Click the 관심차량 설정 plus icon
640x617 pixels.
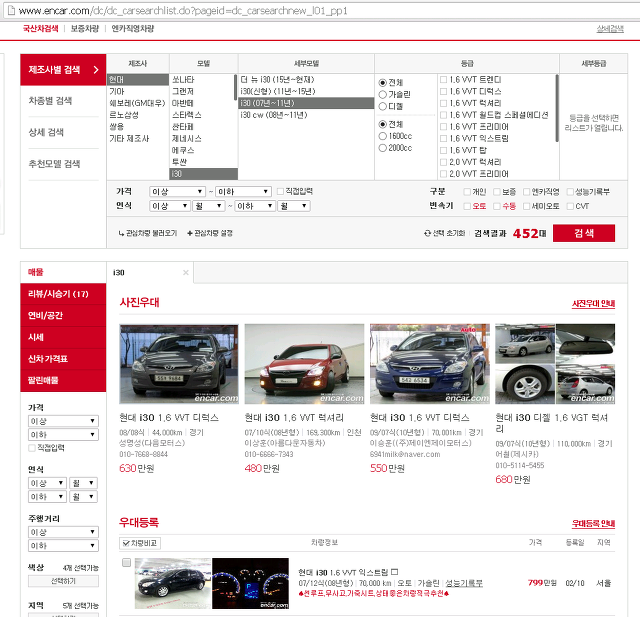tap(190, 233)
